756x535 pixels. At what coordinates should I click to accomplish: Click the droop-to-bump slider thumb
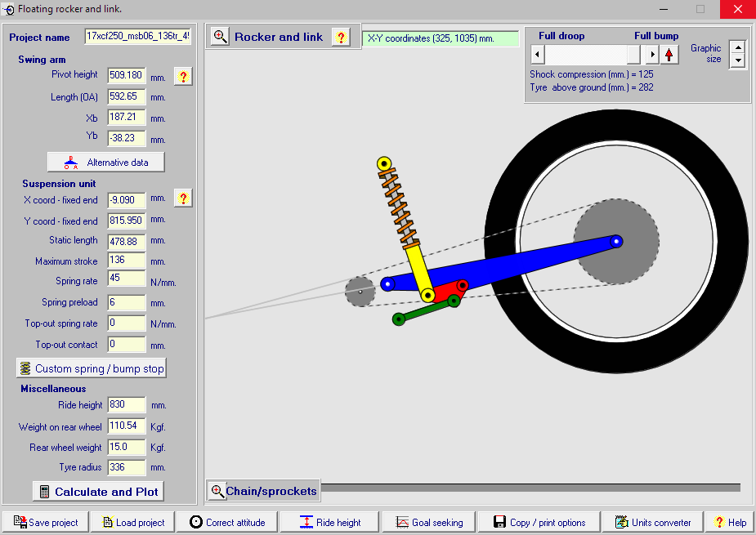(x=633, y=55)
